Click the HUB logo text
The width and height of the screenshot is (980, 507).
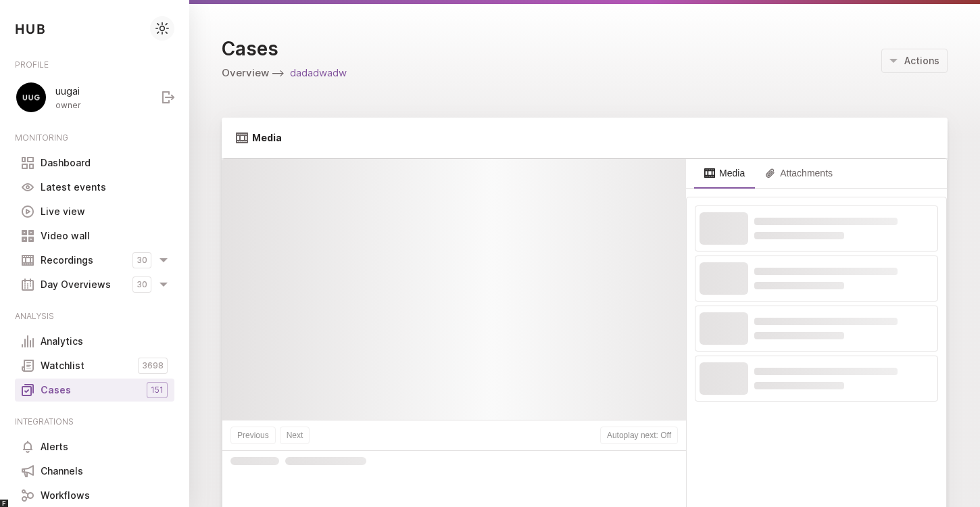[x=30, y=29]
